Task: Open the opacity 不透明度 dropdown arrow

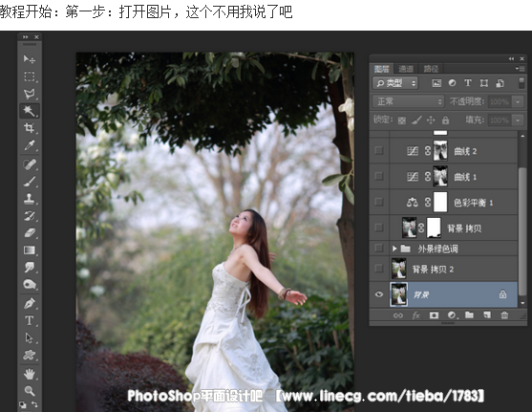Action: pyautogui.click(x=518, y=101)
